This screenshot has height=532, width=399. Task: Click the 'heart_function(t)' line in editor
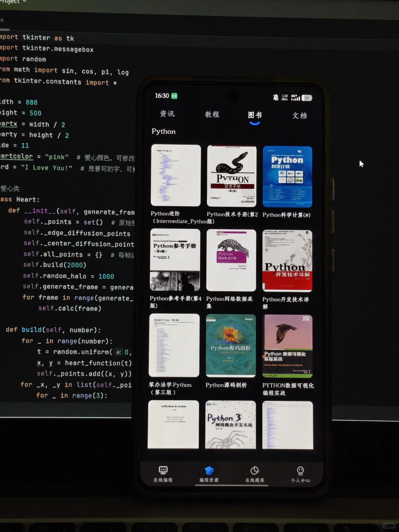(x=84, y=363)
